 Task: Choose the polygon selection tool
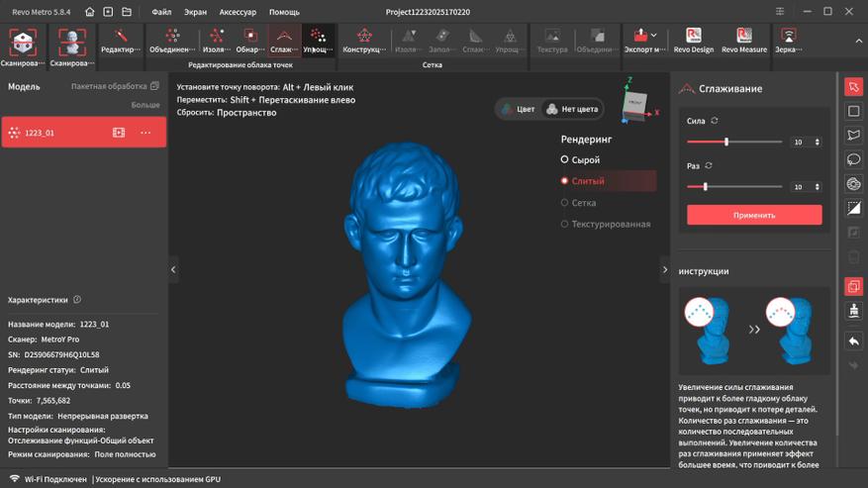click(x=853, y=136)
